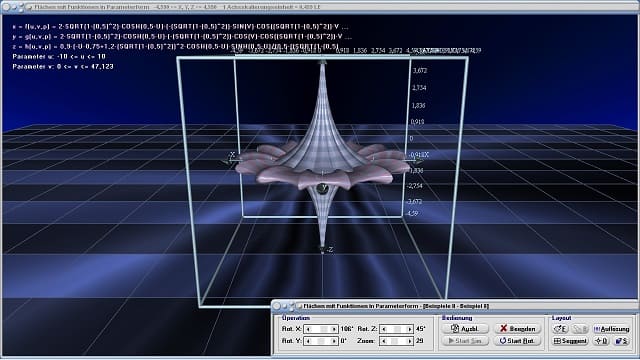Screen dimensions: 640x360
Task: Increase Rot. Z with right arrow
Action: 409,329
